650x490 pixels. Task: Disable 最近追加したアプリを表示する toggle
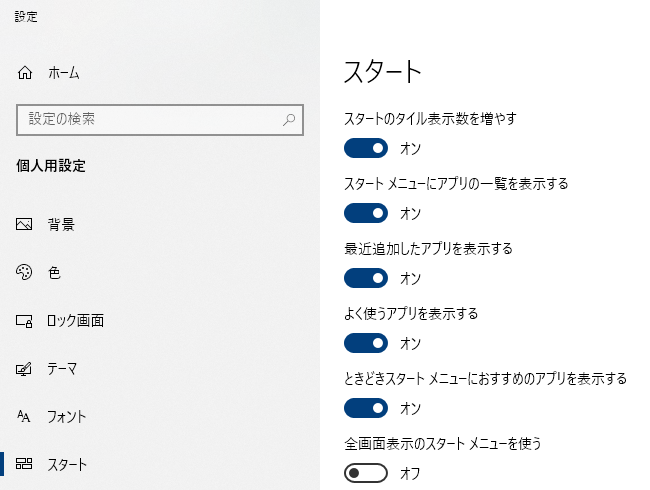click(365, 278)
